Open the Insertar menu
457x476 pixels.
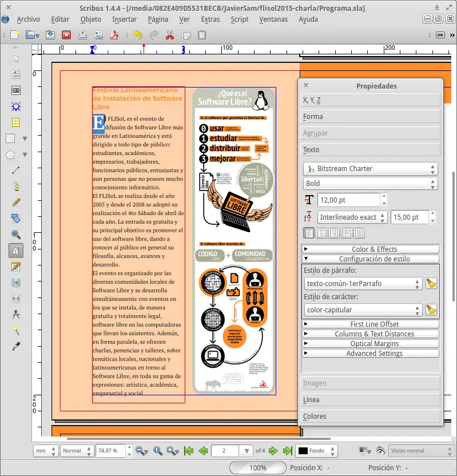125,19
